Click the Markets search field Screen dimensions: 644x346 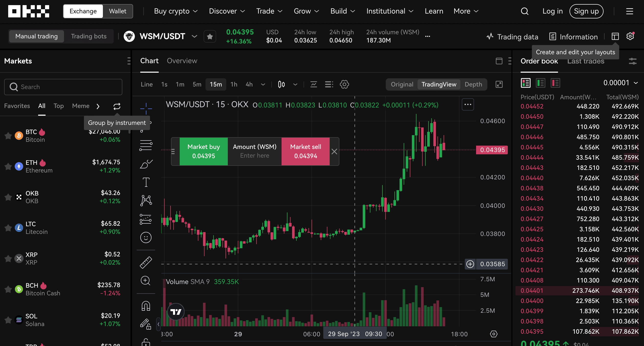[x=63, y=87]
